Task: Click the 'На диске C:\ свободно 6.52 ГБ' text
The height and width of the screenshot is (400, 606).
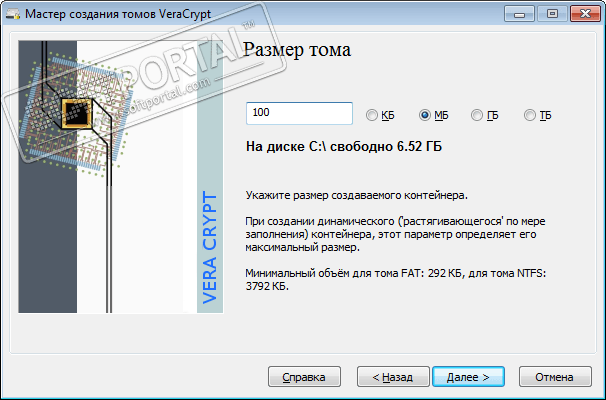Action: [x=344, y=146]
